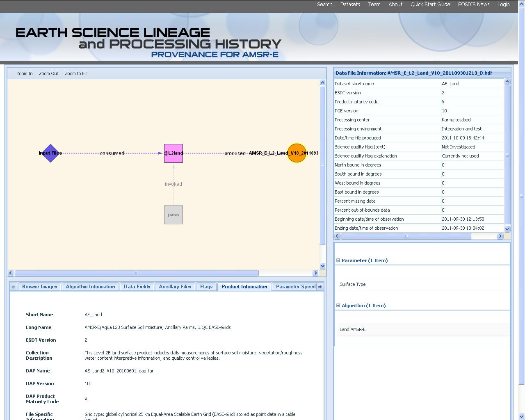Click Beginning date/time of observation row
The width and height of the screenshot is (525, 420).
[419, 219]
